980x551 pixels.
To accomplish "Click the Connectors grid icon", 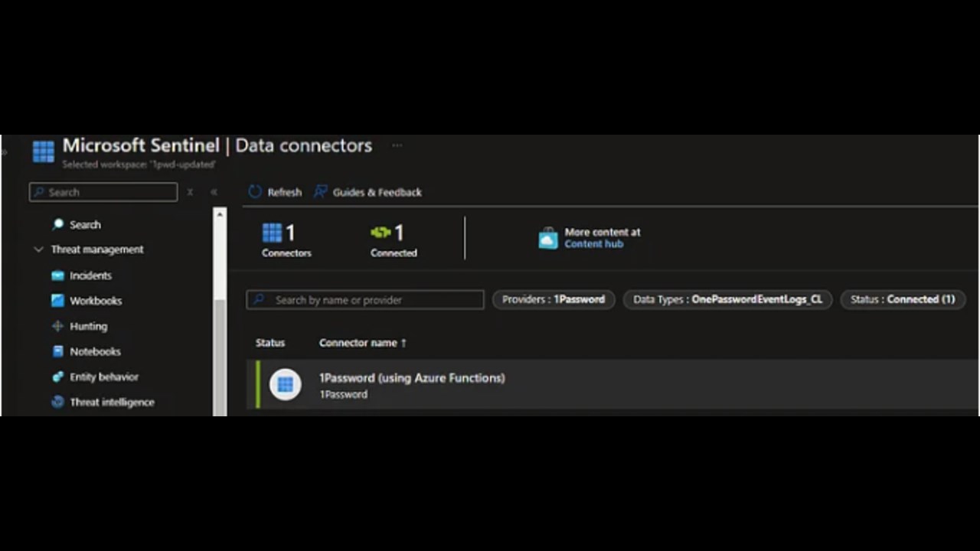I will pyautogui.click(x=272, y=232).
